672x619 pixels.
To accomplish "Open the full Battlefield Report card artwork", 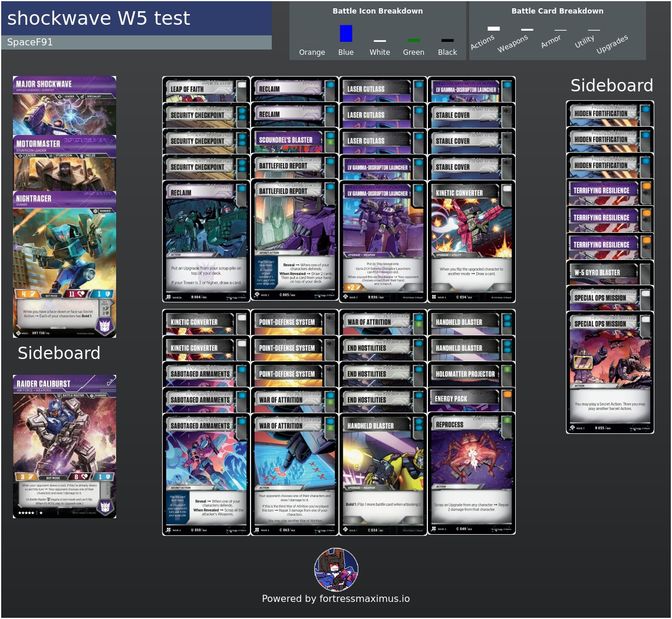I will coord(294,223).
